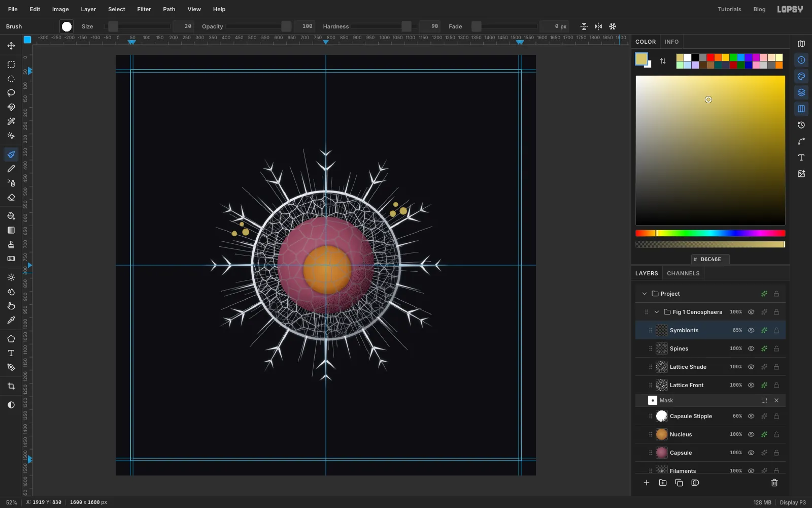The height and width of the screenshot is (508, 812).
Task: Click the delete layer trash icon
Action: pyautogui.click(x=774, y=483)
